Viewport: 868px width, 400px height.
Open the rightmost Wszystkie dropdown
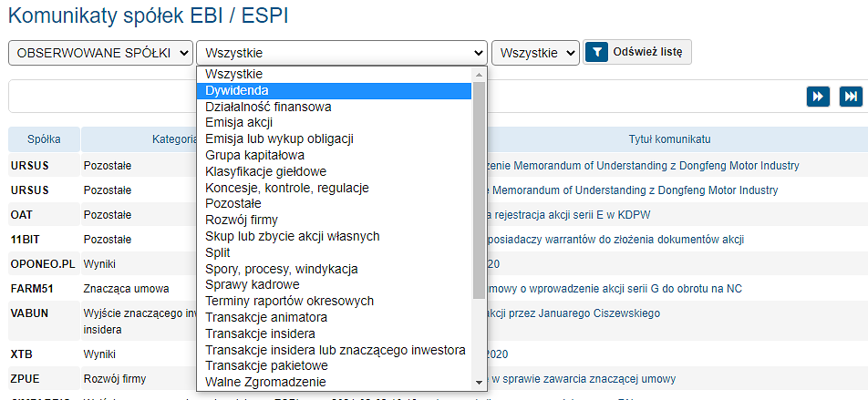coord(535,53)
